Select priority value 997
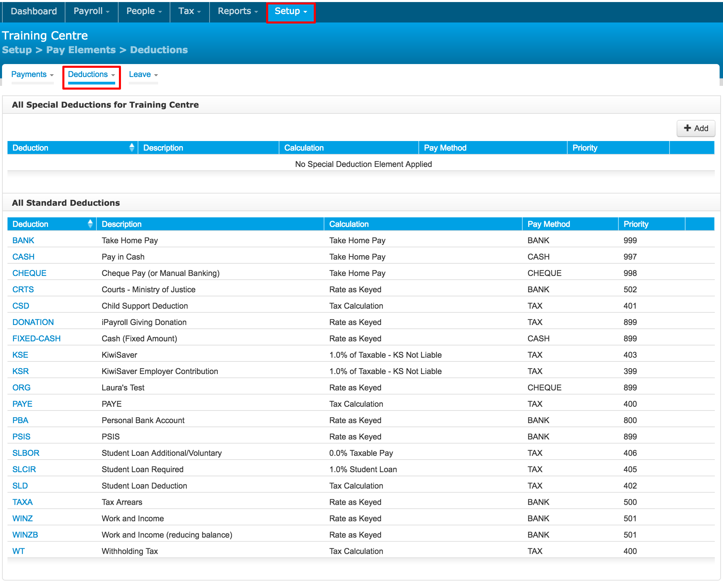Viewport: 723px width, 588px height. pyautogui.click(x=630, y=257)
